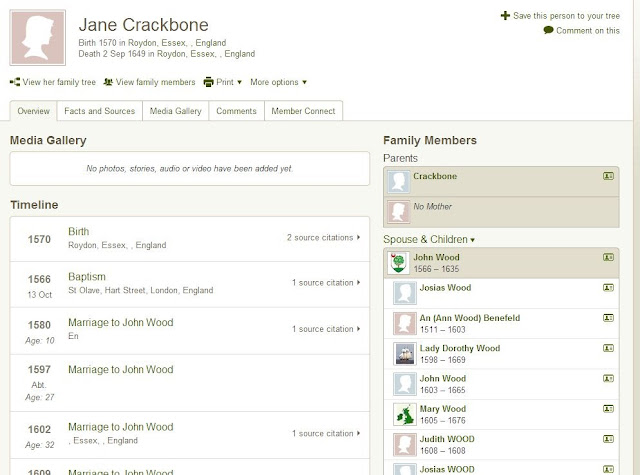Click the plus icon beside Save this person
Image resolution: width=640 pixels, height=475 pixels.
(505, 16)
